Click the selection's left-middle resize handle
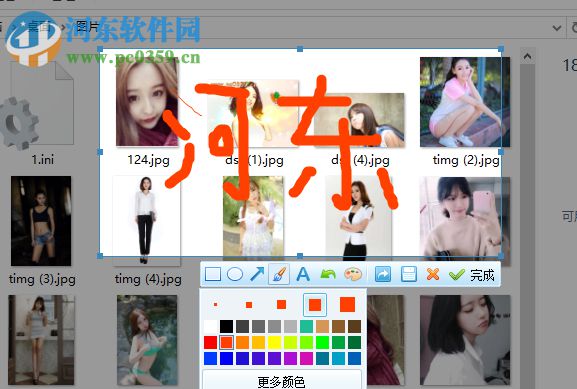577x389 pixels. pyautogui.click(x=100, y=152)
